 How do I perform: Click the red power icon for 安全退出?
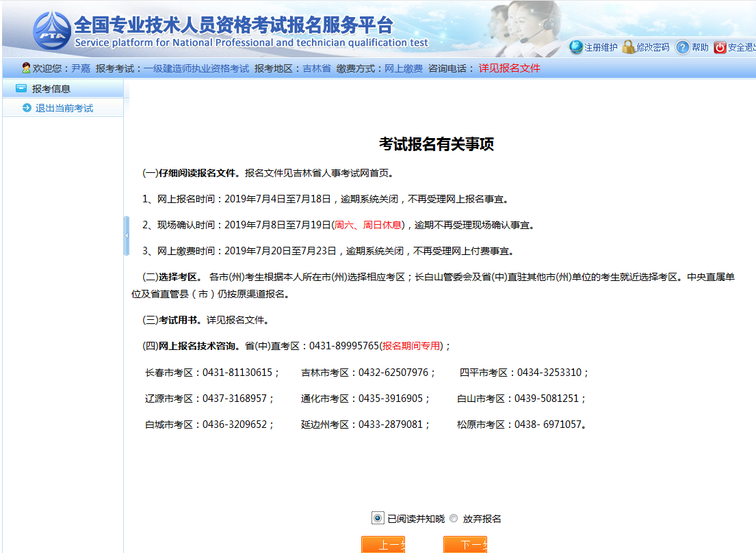tap(719, 48)
